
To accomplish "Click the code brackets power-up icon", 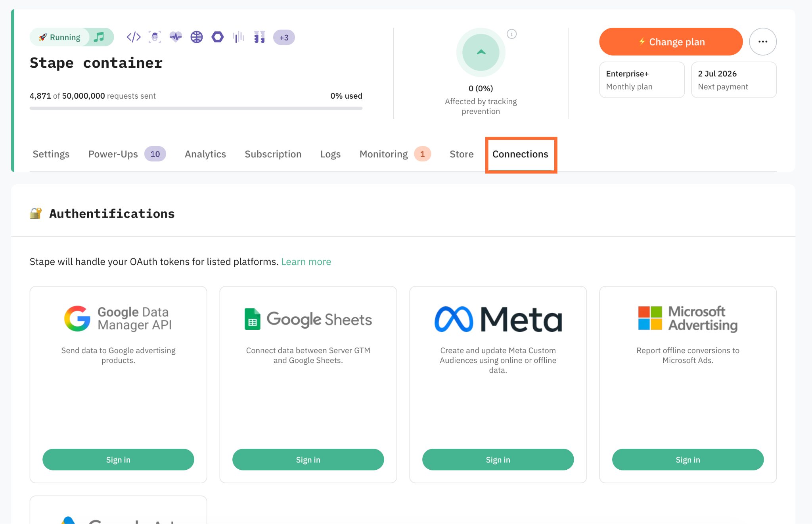I will click(134, 37).
